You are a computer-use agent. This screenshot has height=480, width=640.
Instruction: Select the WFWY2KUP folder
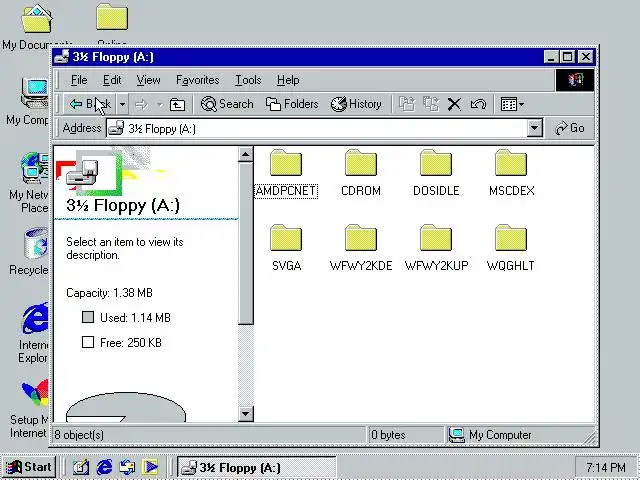[436, 248]
